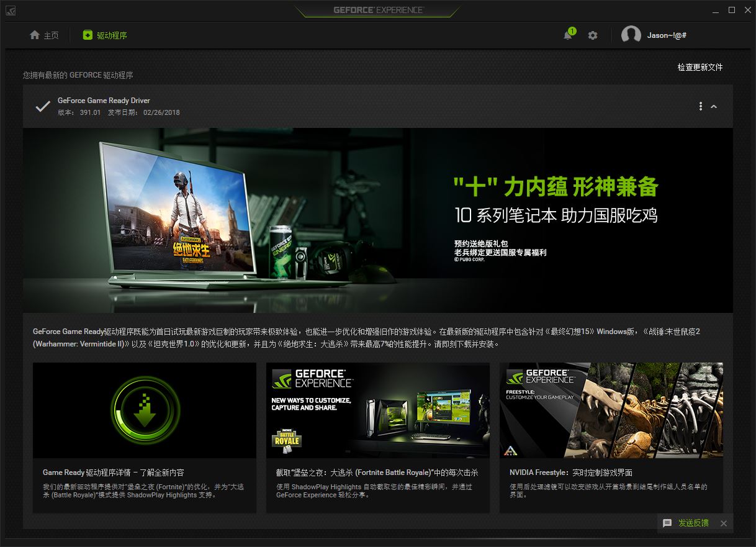
Task: Open the three-dot driver options menu
Action: [701, 106]
